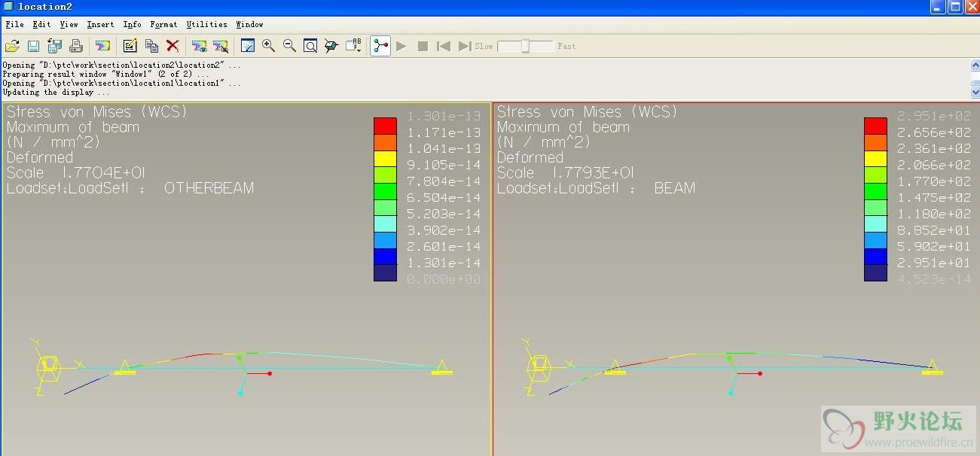Click the refit/zoom to window icon
The image size is (980, 456).
(310, 46)
